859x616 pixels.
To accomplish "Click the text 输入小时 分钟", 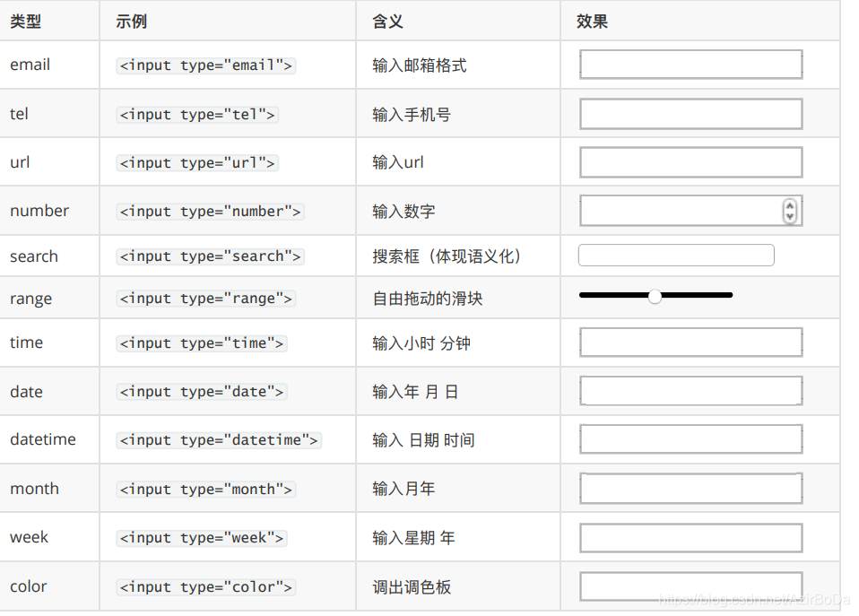I will 421,343.
